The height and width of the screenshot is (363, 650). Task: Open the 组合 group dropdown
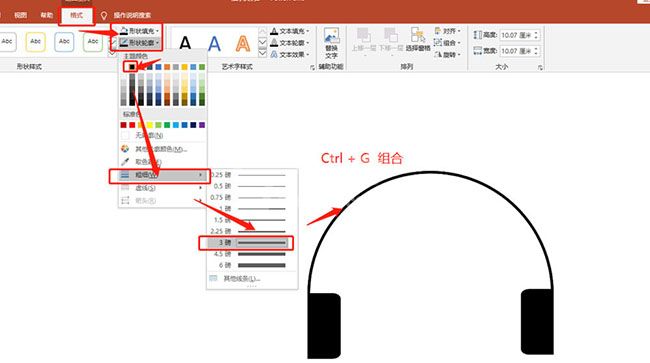tap(448, 43)
